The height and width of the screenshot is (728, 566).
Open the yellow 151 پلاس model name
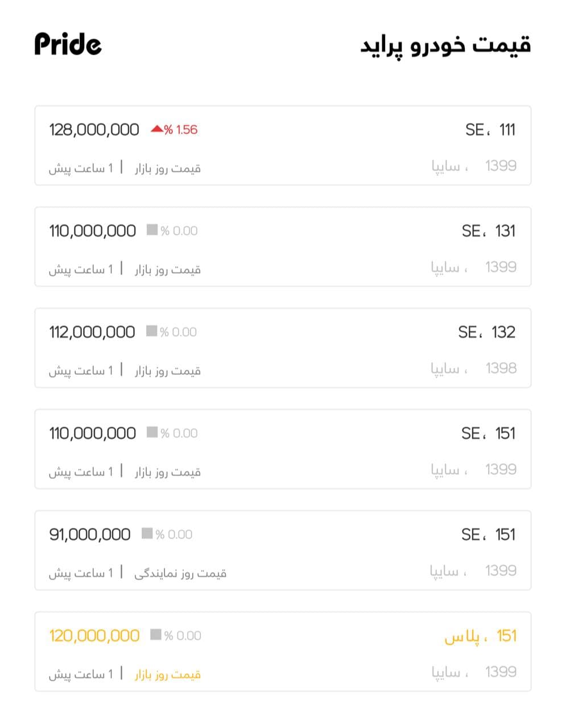[480, 636]
